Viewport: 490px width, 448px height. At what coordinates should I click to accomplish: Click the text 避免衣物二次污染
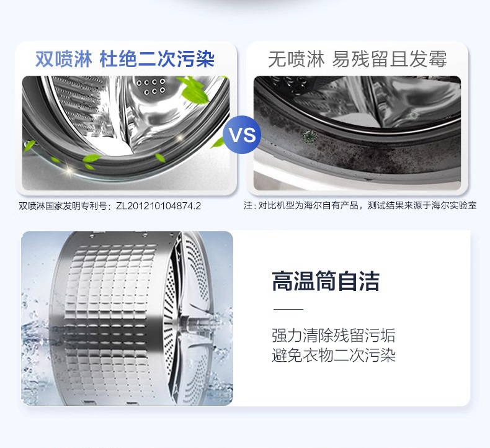click(x=334, y=355)
